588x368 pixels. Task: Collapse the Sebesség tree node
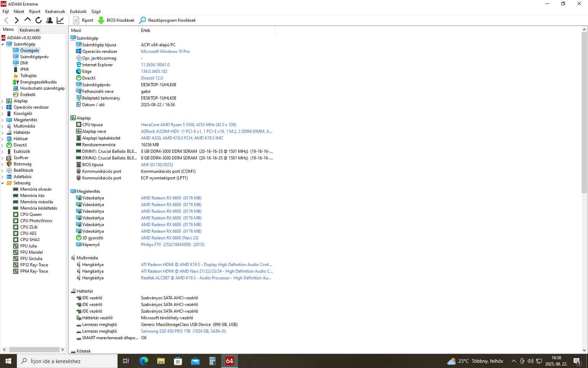click(3, 183)
